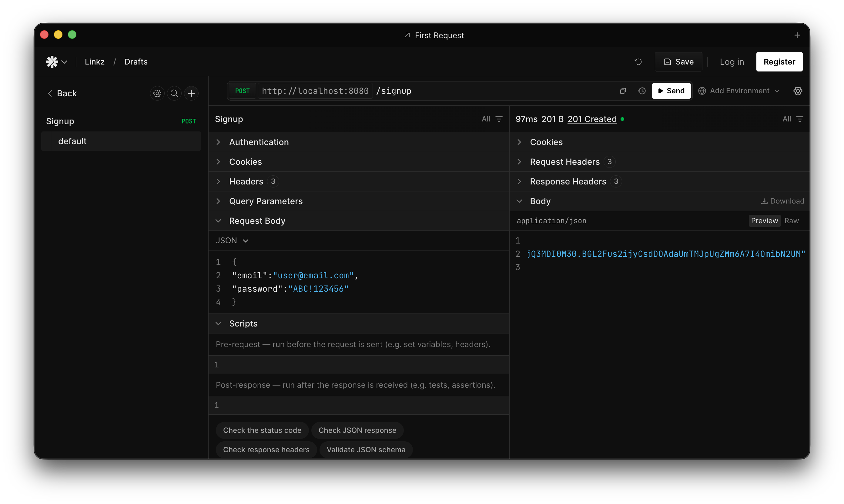
Task: Click the password value ABC!123456
Action: (x=318, y=289)
